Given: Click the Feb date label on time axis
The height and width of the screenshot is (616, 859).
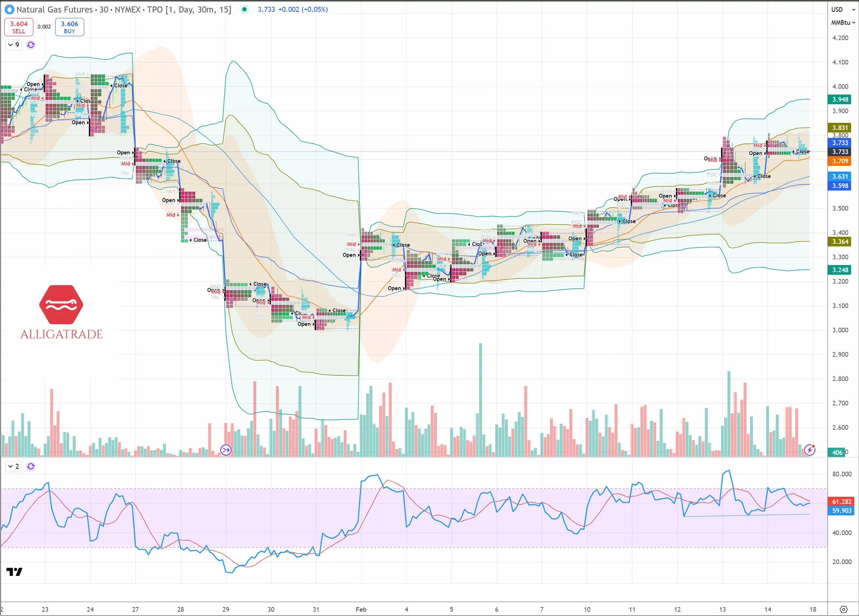Looking at the screenshot, I should click(x=361, y=609).
